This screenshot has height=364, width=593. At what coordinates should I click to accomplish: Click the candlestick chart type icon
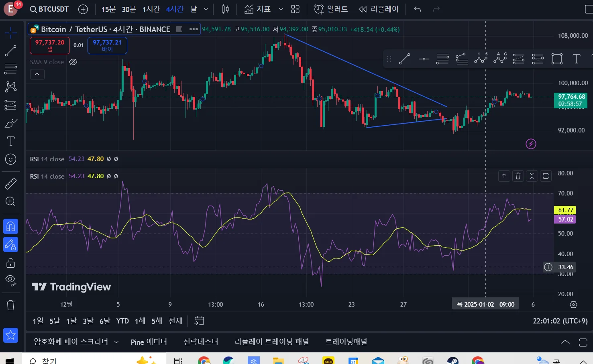point(225,9)
